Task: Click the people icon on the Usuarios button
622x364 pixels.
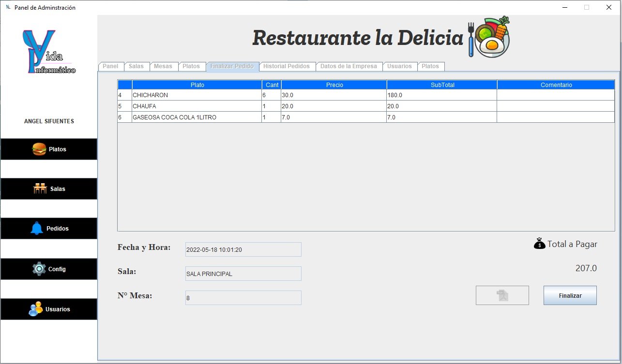Action: [35, 309]
